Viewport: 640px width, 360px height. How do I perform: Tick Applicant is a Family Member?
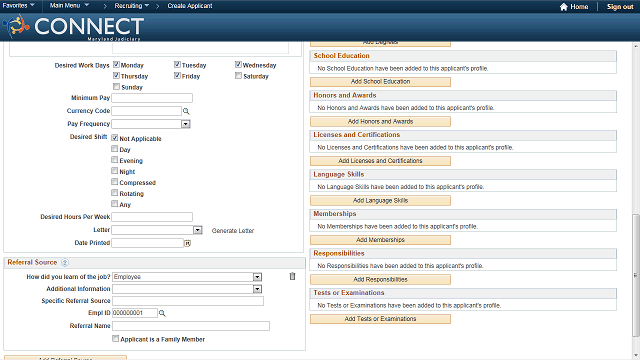(116, 338)
